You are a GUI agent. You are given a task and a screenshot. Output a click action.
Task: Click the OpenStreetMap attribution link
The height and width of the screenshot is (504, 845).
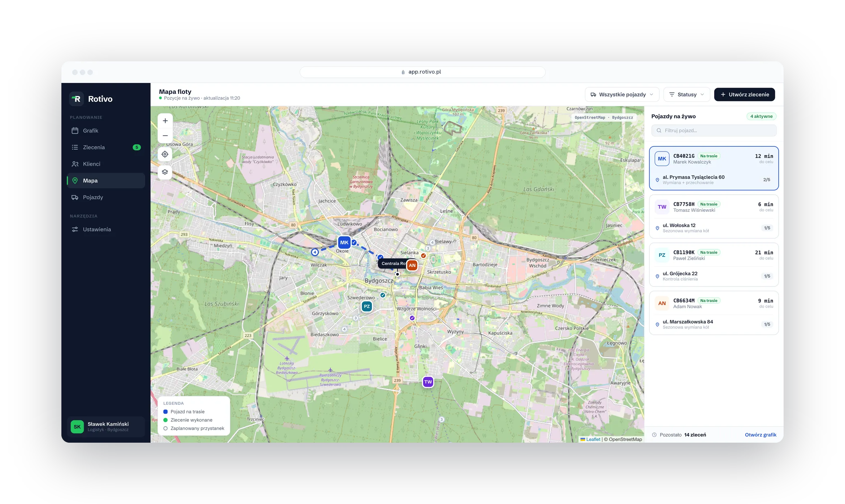625,439
